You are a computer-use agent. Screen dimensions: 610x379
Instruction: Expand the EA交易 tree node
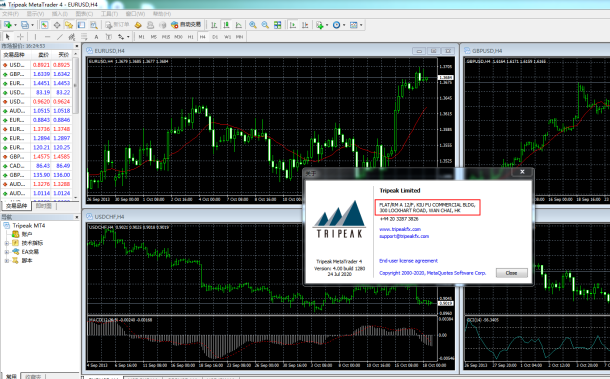pyautogui.click(x=7, y=252)
